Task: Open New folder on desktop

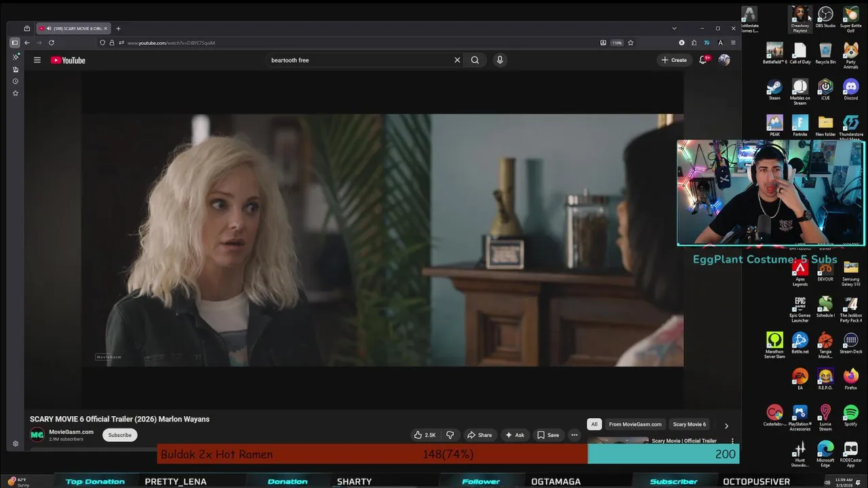Action: pos(825,125)
